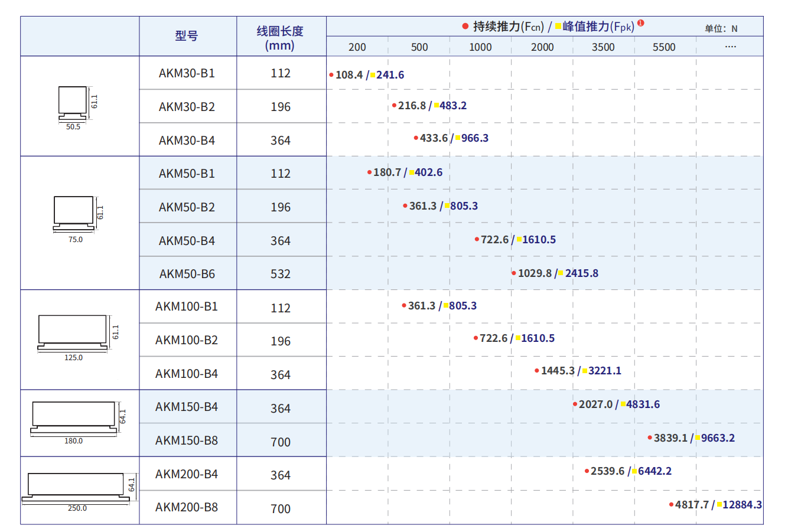Screen dimensions: 788x532
Task: Click the red dot beside 108.4
Action: point(331,75)
